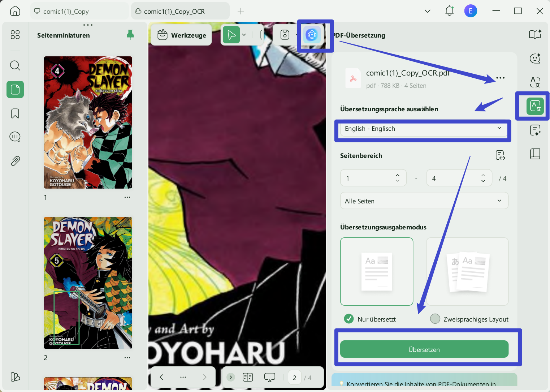The height and width of the screenshot is (392, 550).
Task: Switch to Zweisprachiges Layout output mode
Action: [435, 319]
